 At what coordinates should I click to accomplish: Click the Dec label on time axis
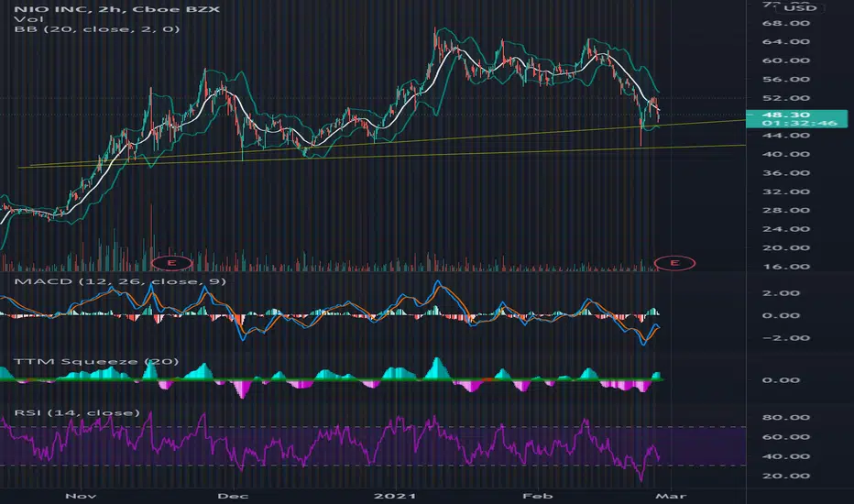coord(233,496)
